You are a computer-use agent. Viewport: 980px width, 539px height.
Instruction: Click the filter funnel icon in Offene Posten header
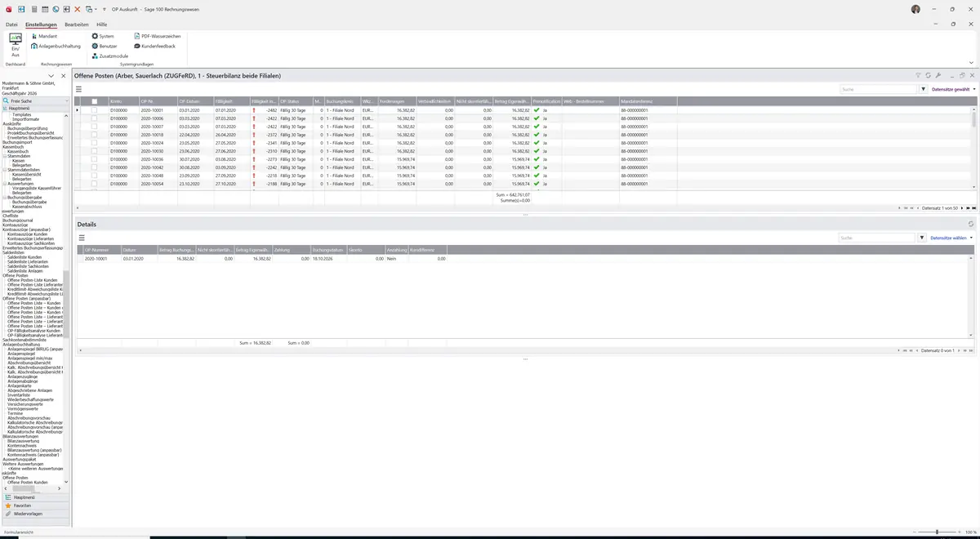[918, 75]
